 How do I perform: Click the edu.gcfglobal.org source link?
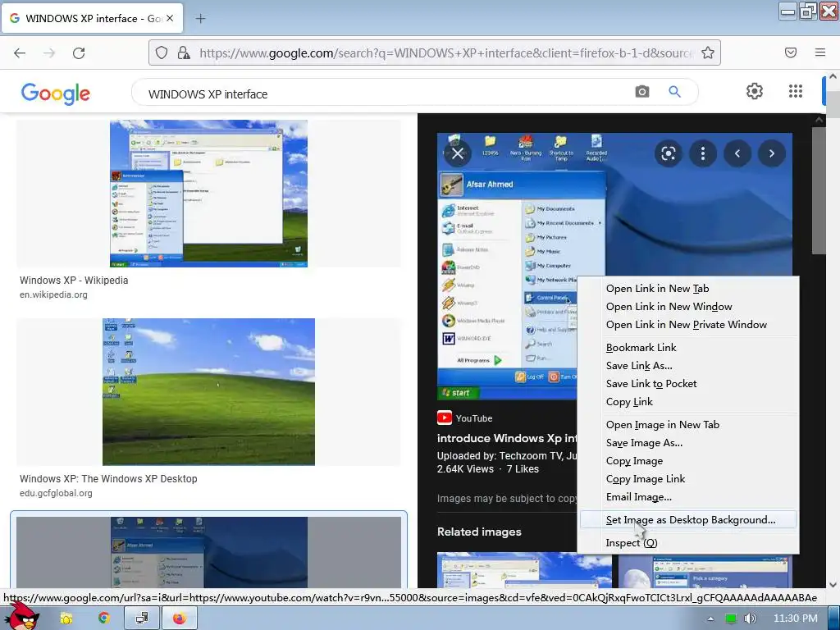point(56,493)
